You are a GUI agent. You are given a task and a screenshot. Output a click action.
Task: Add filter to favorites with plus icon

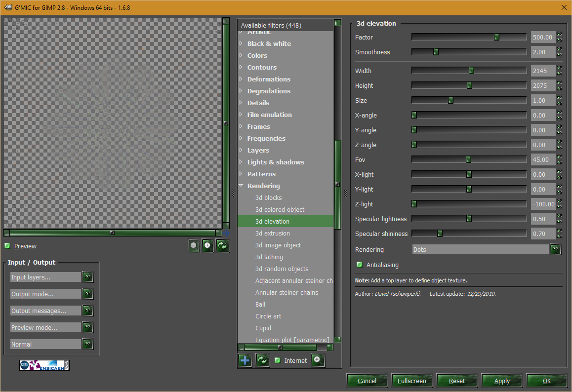point(245,360)
